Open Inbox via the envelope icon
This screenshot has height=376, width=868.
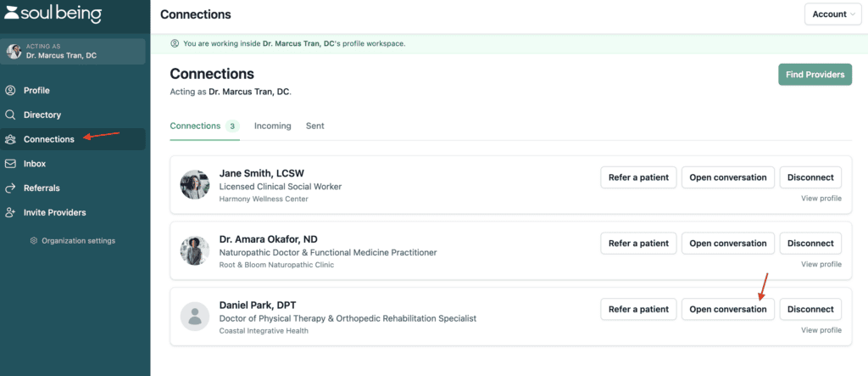[x=10, y=164]
